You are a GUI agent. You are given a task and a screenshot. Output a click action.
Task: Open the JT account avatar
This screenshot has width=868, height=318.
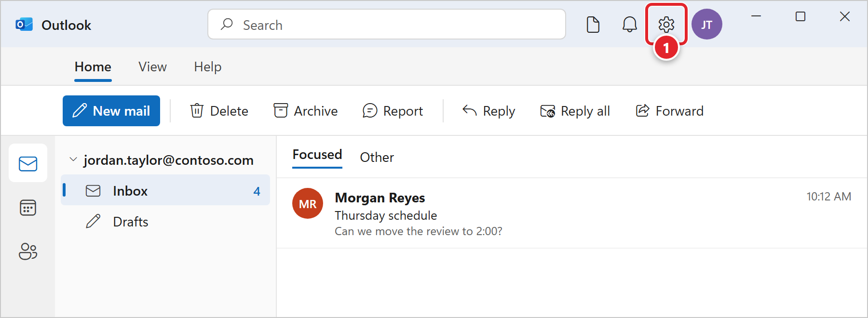coord(707,24)
